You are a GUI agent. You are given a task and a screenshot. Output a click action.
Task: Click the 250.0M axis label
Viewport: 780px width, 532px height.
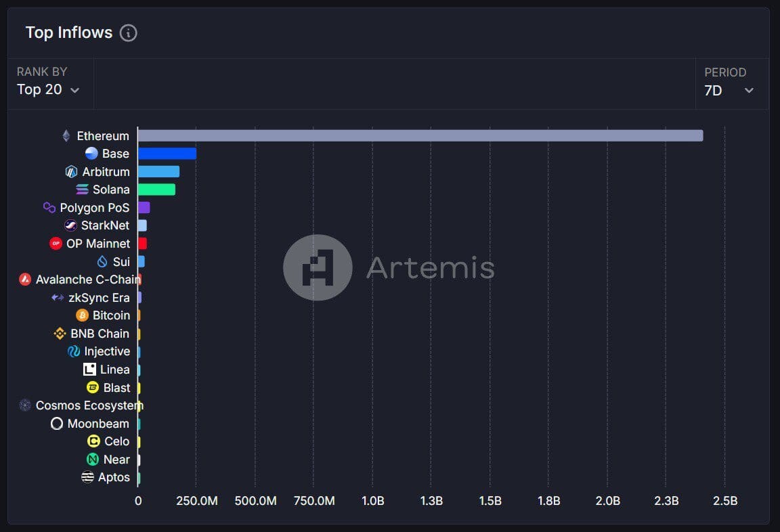(x=197, y=501)
